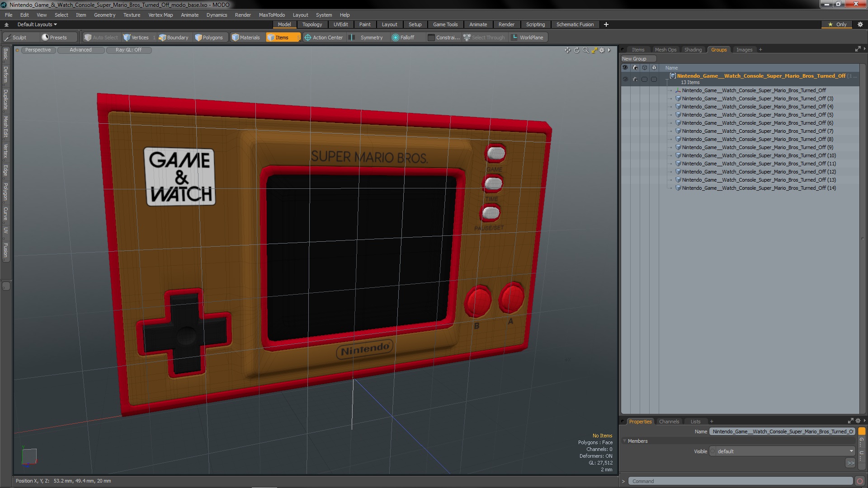
Task: Open the Vertex Map menu
Action: [x=160, y=15]
